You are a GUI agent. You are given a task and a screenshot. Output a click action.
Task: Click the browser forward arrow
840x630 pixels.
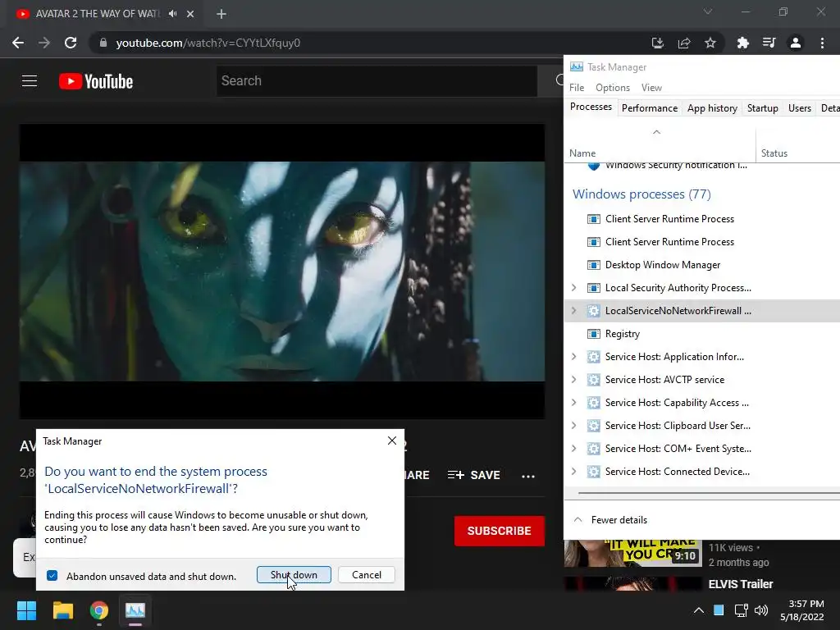point(44,43)
